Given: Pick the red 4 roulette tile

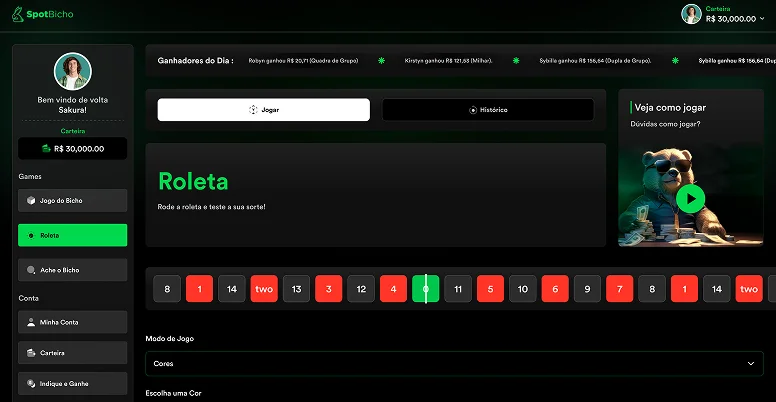Looking at the screenshot, I should [393, 289].
